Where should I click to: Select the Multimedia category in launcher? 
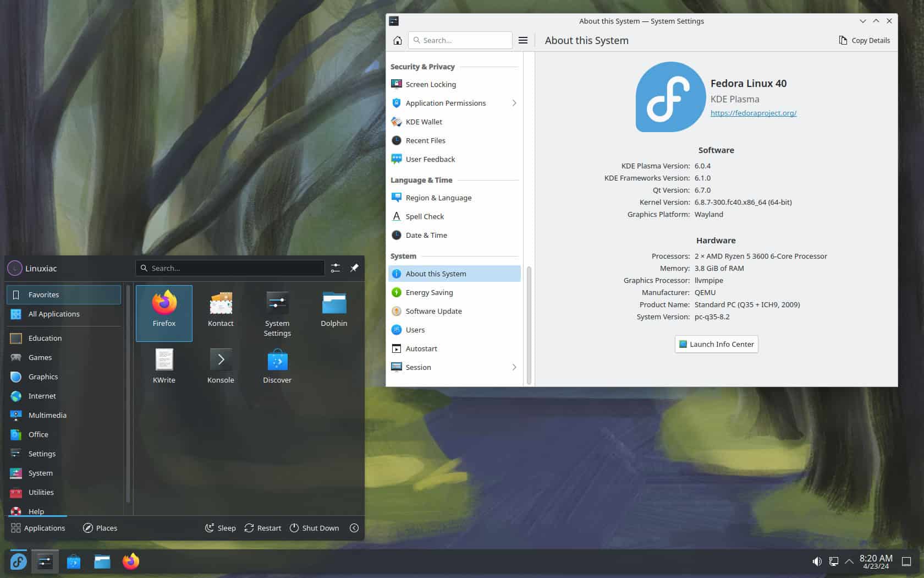[47, 415]
